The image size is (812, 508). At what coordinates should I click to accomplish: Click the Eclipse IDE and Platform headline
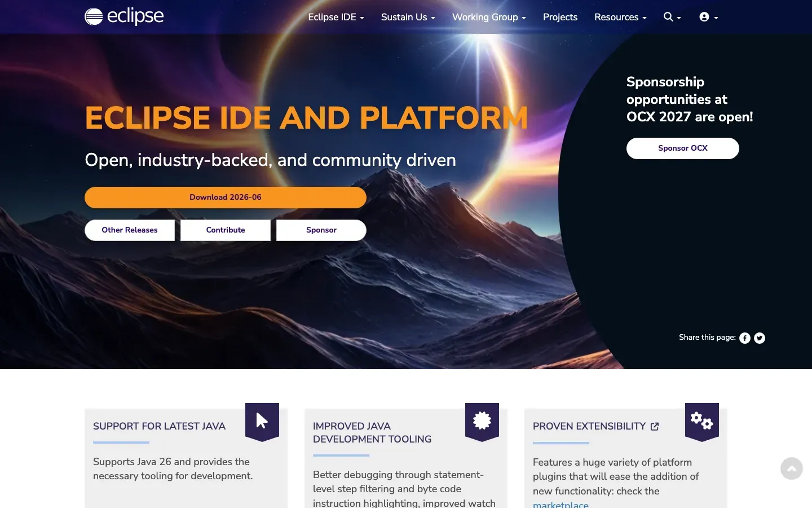(306, 118)
